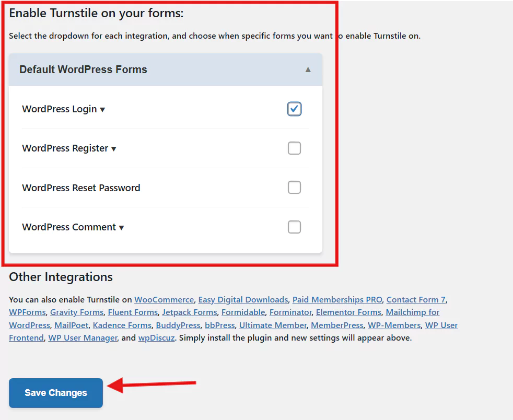Screen dimensions: 513x420
Task: Click the Default WordPress Forms header
Action: [x=84, y=69]
